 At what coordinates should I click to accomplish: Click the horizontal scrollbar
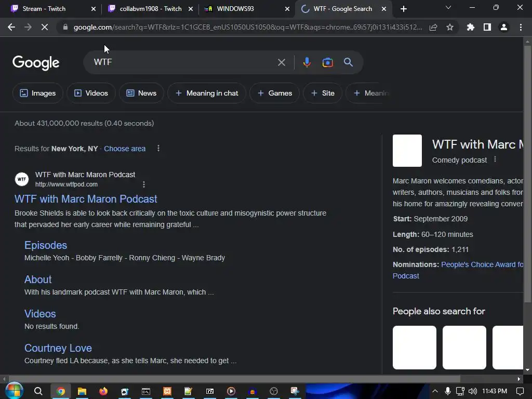pos(234,379)
